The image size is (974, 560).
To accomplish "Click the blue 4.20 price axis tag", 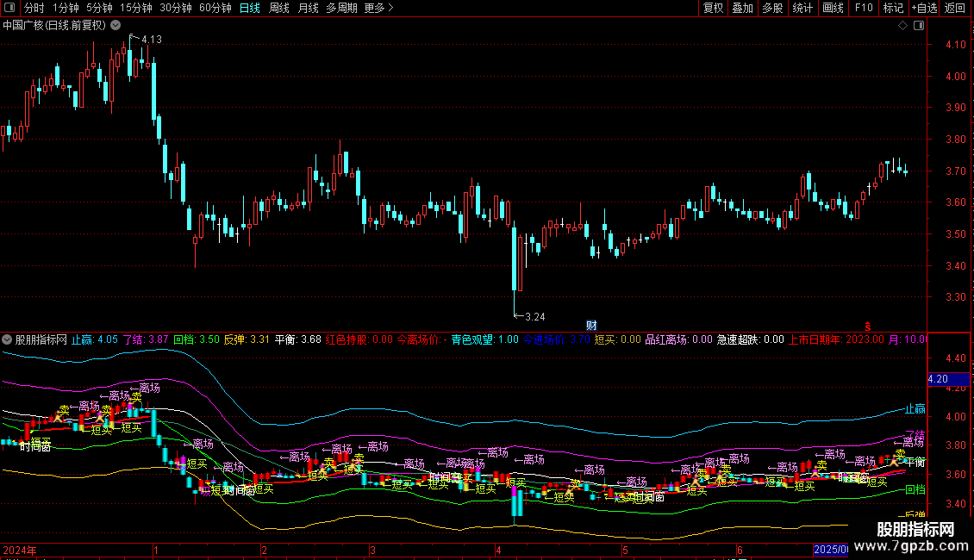I will [x=948, y=379].
